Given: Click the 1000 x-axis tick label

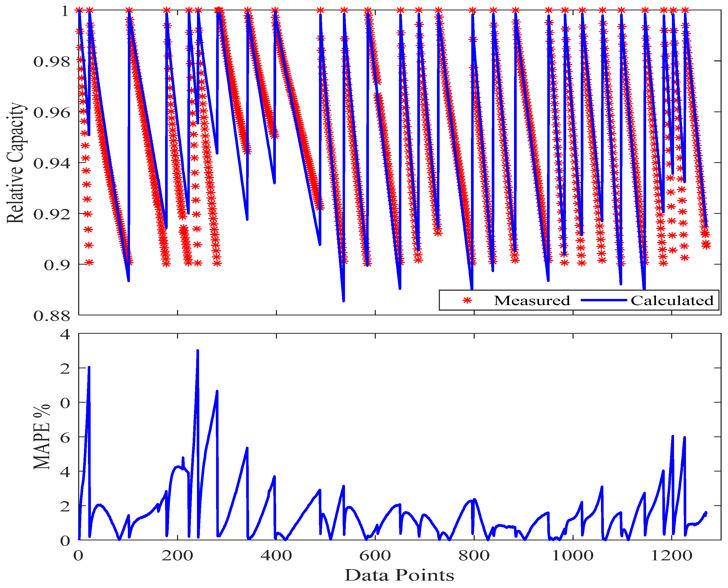Looking at the screenshot, I should pos(573,556).
